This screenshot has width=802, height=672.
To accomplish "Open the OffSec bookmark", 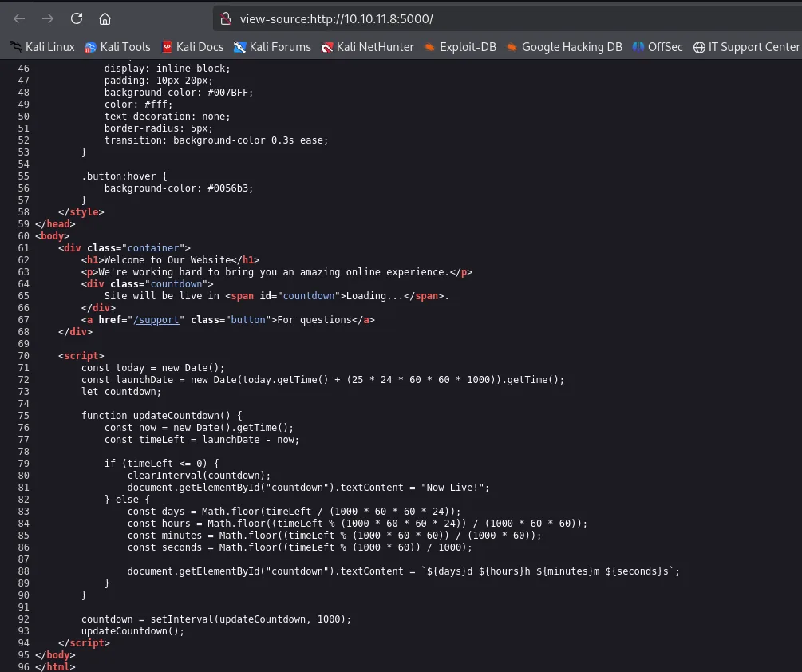I will [x=658, y=47].
